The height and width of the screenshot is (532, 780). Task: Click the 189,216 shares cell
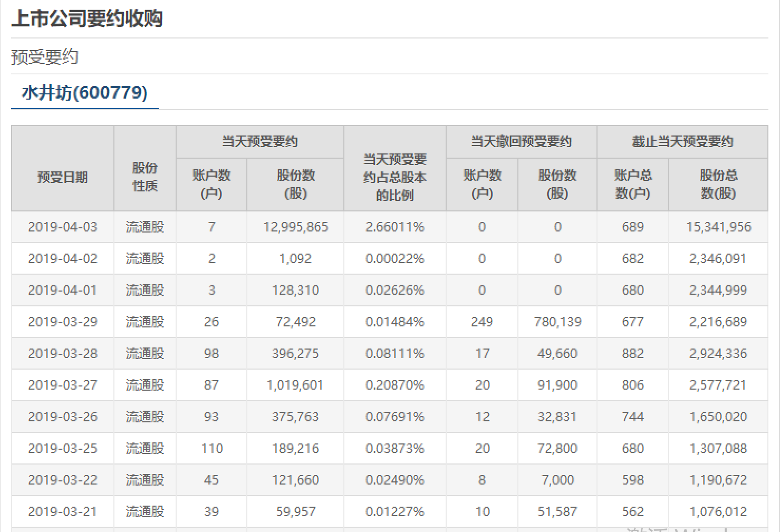click(295, 449)
